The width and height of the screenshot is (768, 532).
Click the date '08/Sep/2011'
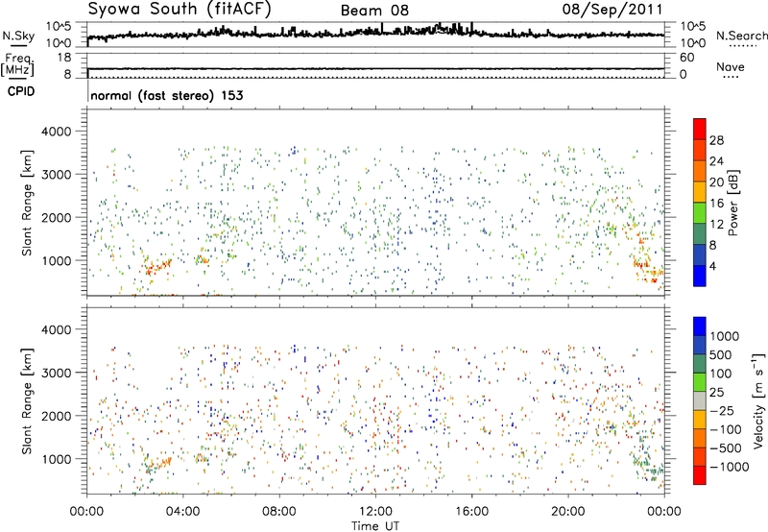pyautogui.click(x=612, y=9)
